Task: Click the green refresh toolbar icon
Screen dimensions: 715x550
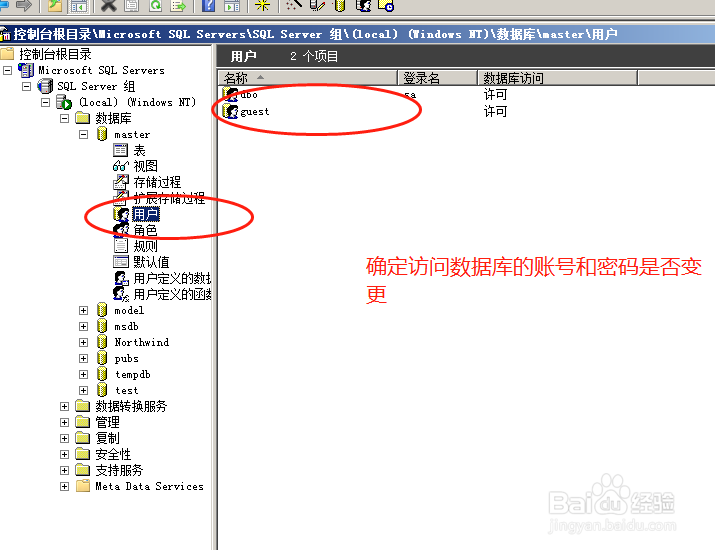Action: 156,5
